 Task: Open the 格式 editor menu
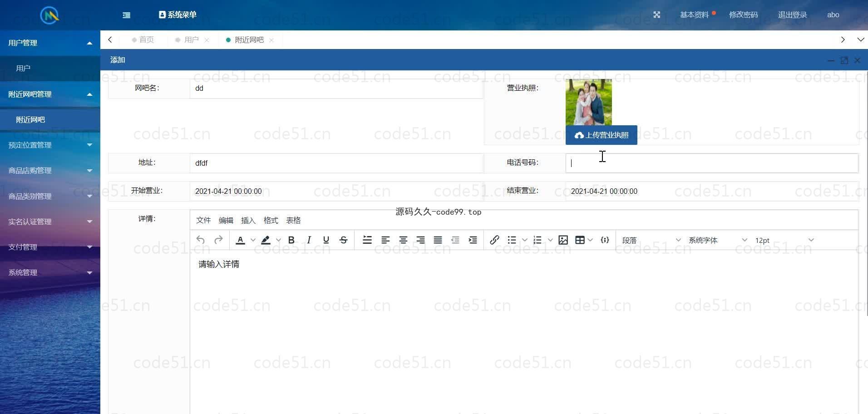click(271, 220)
